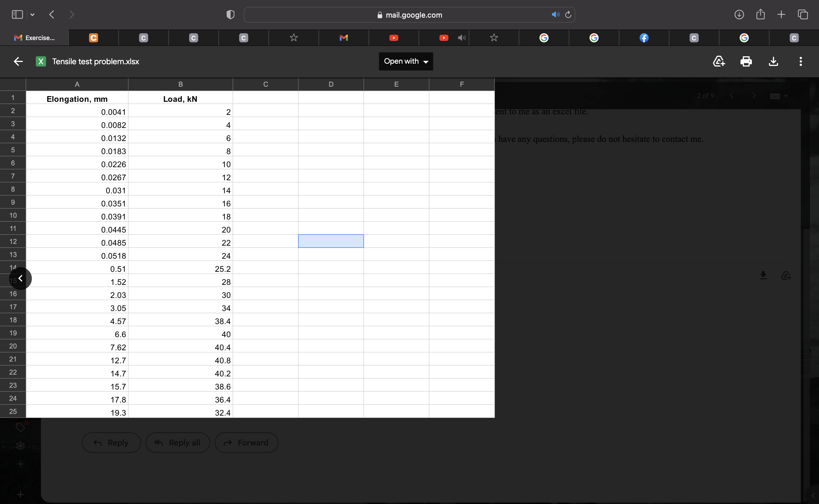Download the attachment
The image size is (819, 504).
(x=773, y=61)
